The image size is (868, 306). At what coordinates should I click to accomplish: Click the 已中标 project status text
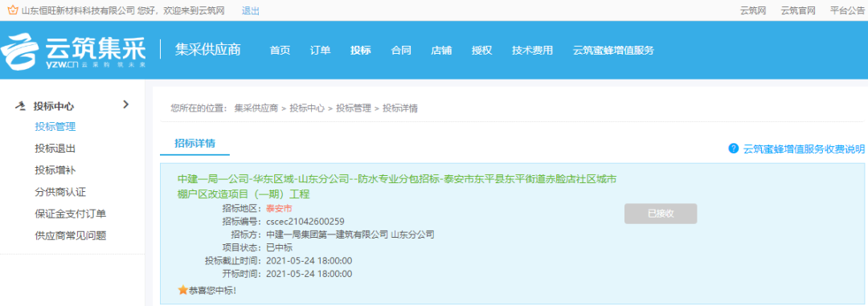pyautogui.click(x=279, y=247)
